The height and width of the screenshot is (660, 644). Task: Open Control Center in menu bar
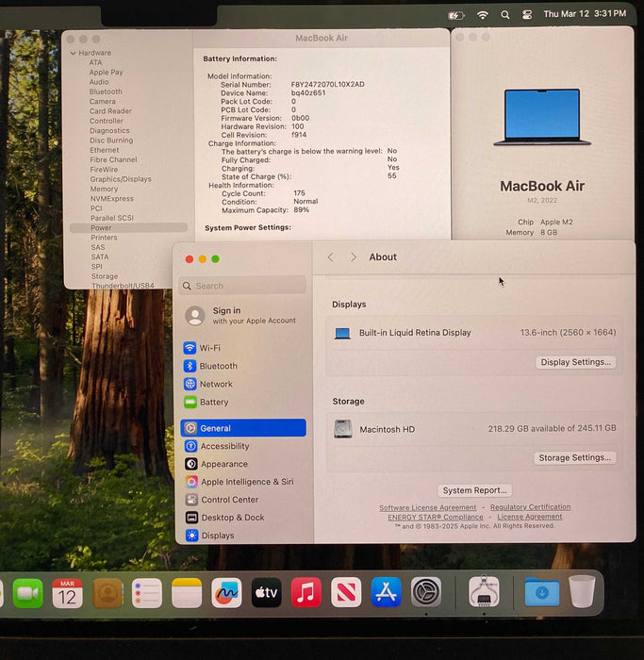[526, 15]
